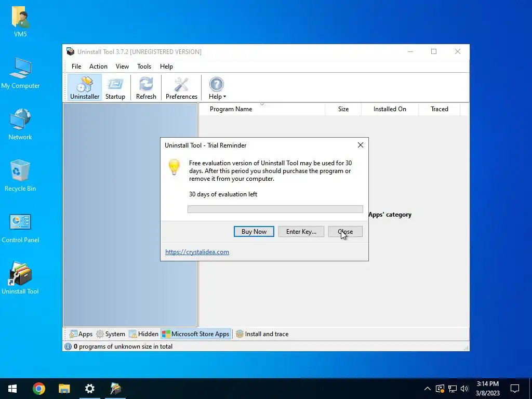
Task: Select the Microsoft Store Apps tab
Action: point(196,334)
